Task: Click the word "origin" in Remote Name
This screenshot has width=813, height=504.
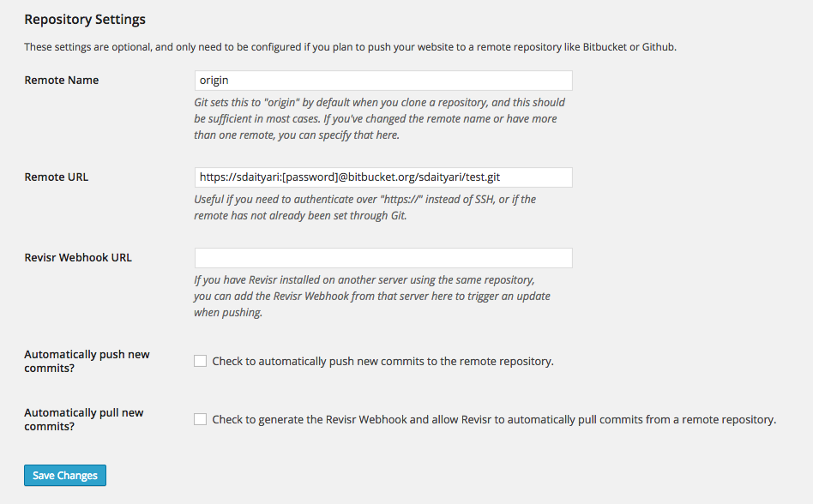Action: (x=214, y=81)
